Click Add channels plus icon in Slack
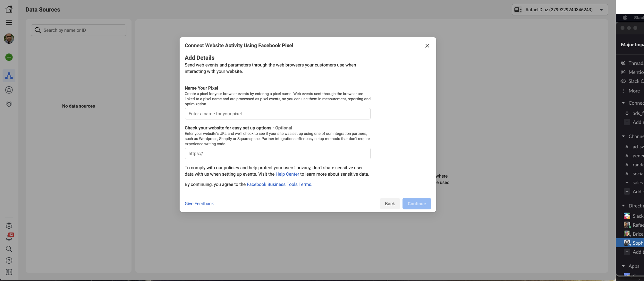The image size is (644, 281). click(627, 191)
